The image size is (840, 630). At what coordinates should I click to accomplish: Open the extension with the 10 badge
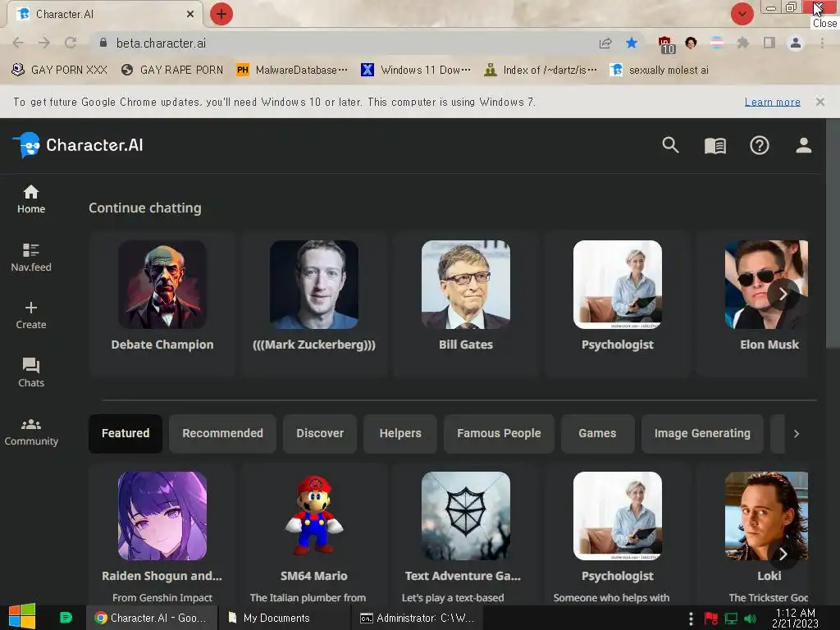click(x=666, y=45)
